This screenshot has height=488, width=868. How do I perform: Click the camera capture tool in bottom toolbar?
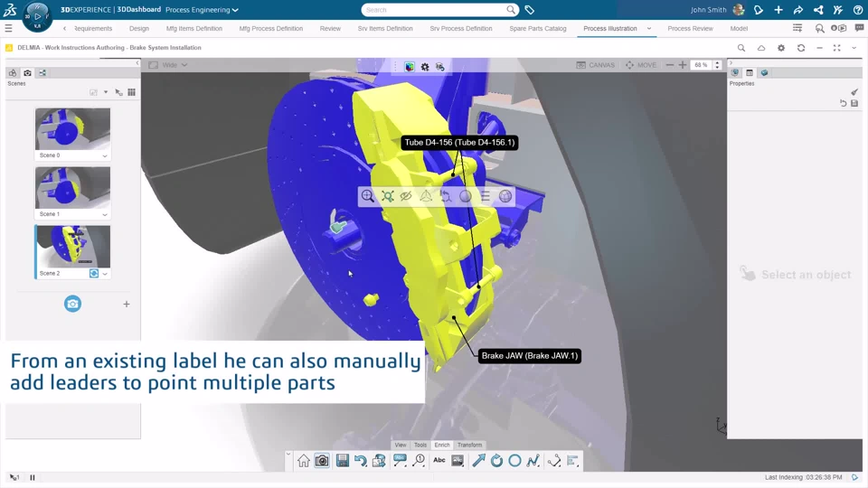(322, 461)
